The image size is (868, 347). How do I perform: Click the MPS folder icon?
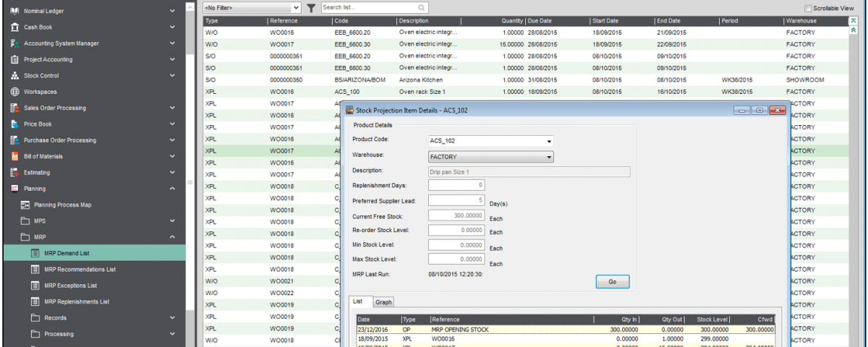click(25, 220)
